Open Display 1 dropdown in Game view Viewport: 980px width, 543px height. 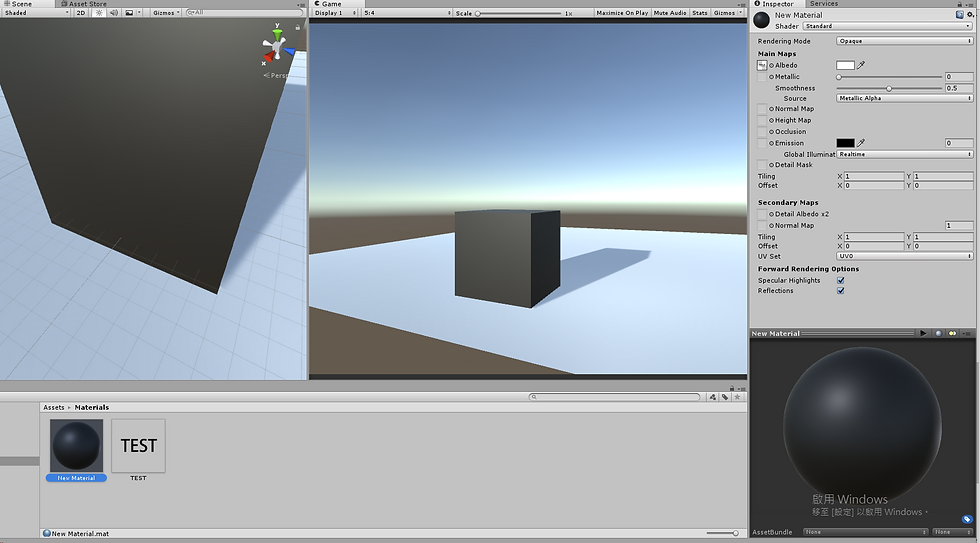(335, 12)
